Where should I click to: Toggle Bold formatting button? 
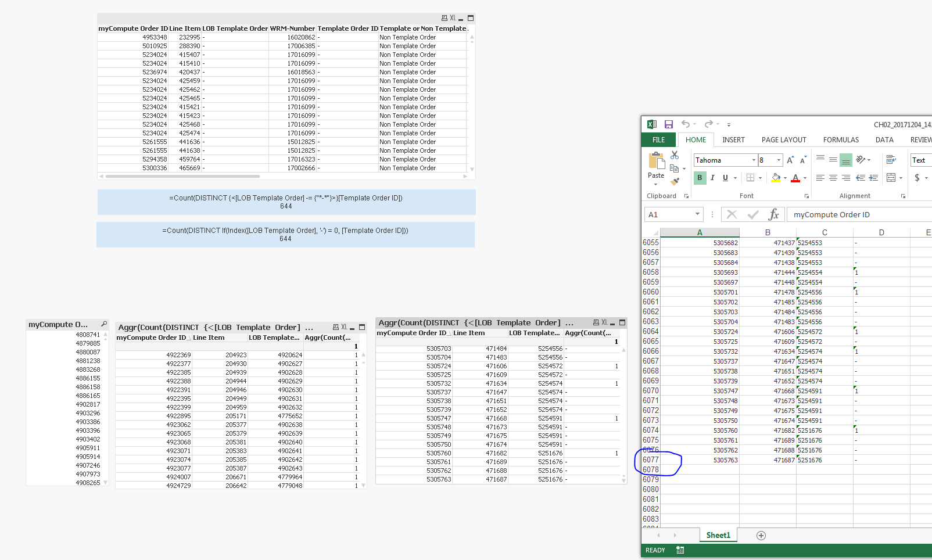700,178
